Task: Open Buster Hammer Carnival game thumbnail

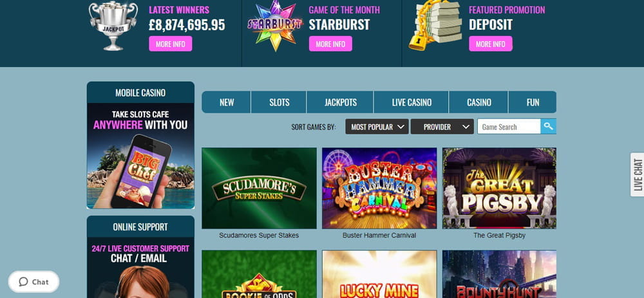Action: pos(379,188)
